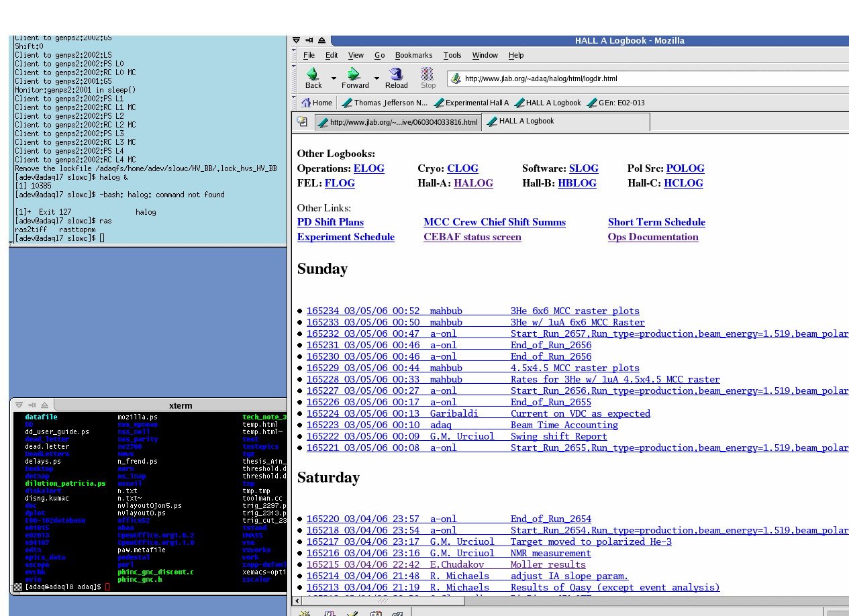
Task: Open the Mozilla title bar window menu triangle
Action: 297,40
